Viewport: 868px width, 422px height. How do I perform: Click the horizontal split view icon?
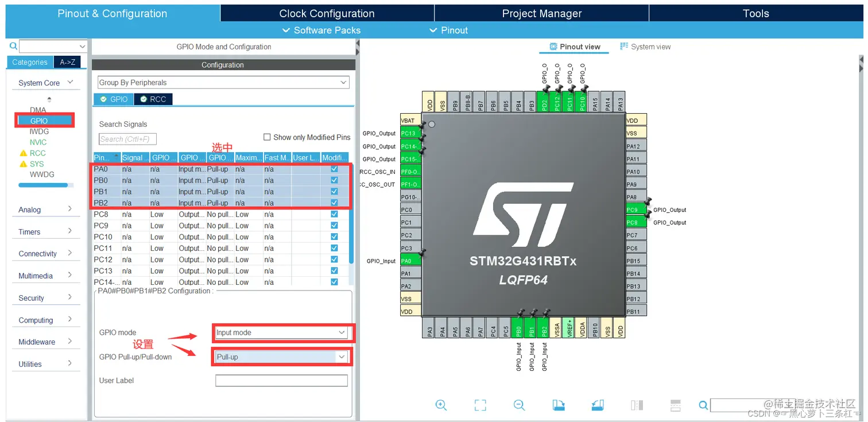676,405
